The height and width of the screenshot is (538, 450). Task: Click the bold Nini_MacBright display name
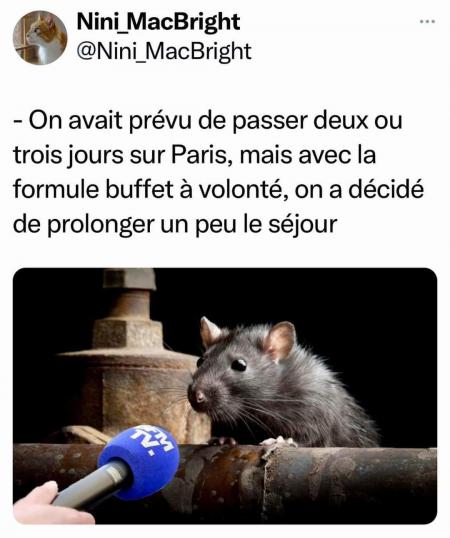pyautogui.click(x=158, y=22)
